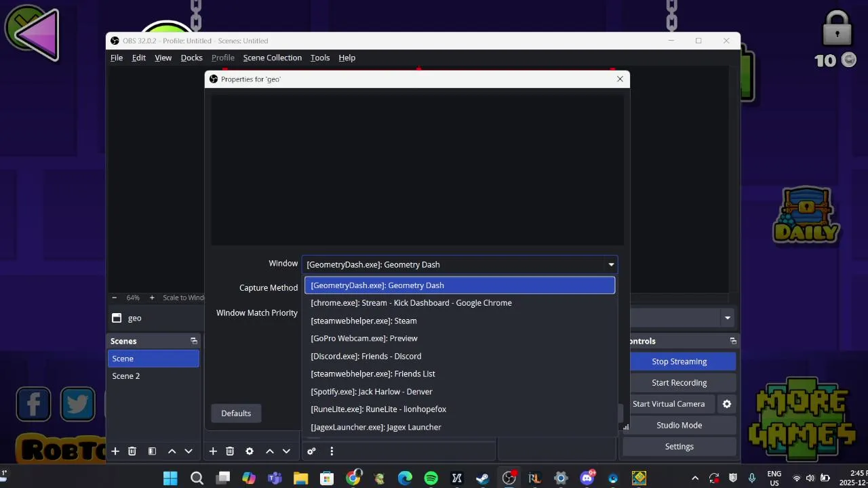Remove selected scene with trash icon

pyautogui.click(x=132, y=451)
